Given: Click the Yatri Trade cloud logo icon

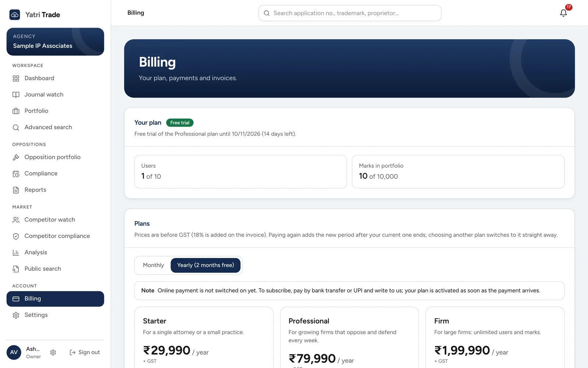Looking at the screenshot, I should point(15,15).
